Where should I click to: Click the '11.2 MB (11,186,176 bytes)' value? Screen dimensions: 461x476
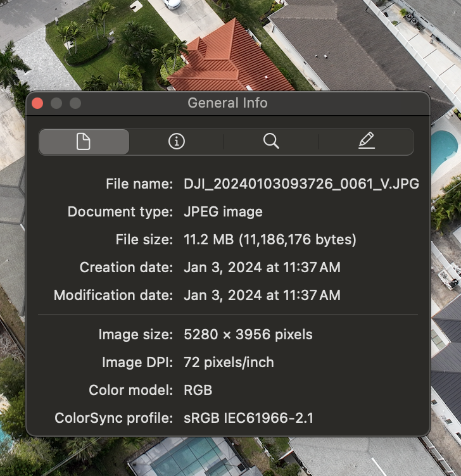270,239
